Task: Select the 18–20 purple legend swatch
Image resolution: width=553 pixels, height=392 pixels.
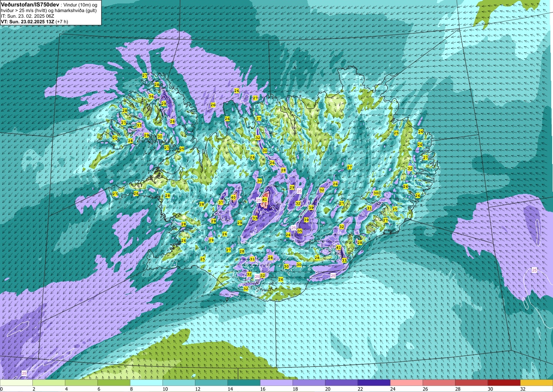Action: coord(309,383)
